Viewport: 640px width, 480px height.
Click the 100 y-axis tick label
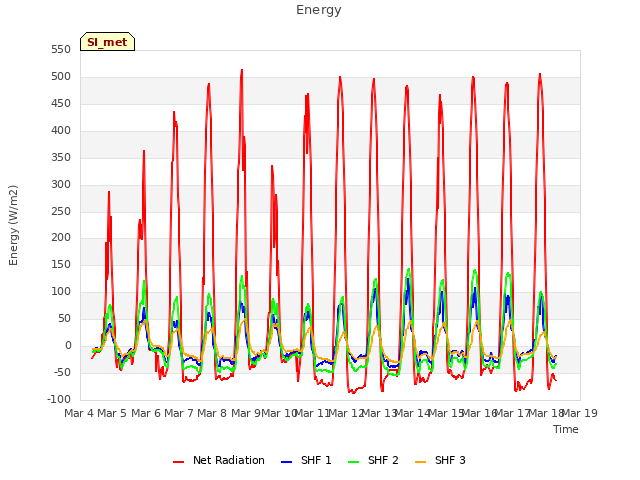pyautogui.click(x=61, y=291)
